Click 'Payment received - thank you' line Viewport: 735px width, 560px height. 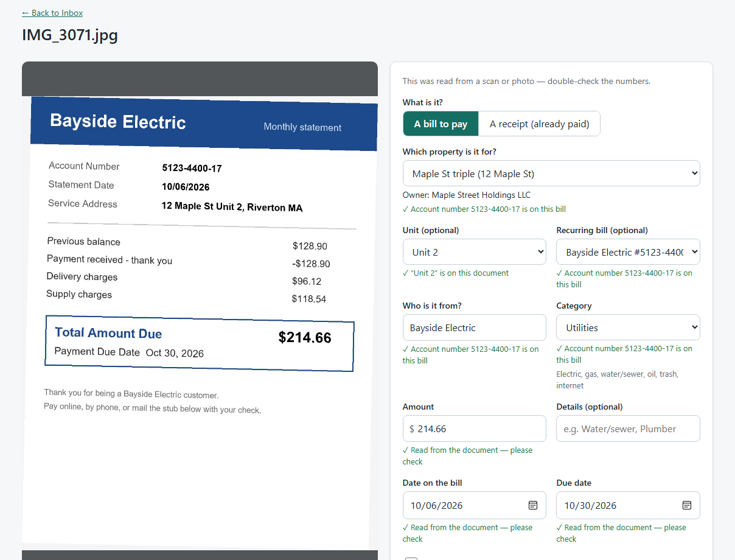(110, 260)
